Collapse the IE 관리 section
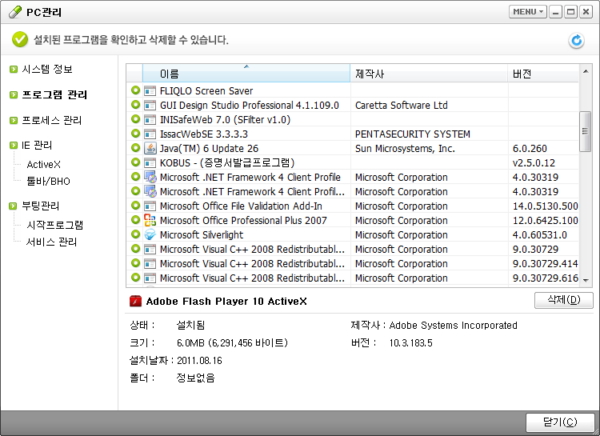The height and width of the screenshot is (436, 600). [x=13, y=145]
